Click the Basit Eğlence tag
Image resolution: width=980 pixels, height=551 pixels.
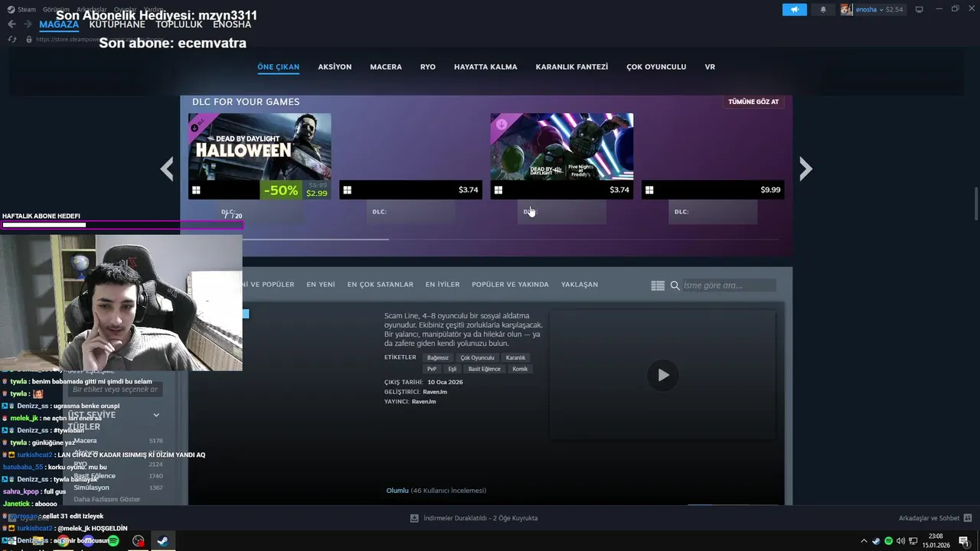tap(485, 369)
